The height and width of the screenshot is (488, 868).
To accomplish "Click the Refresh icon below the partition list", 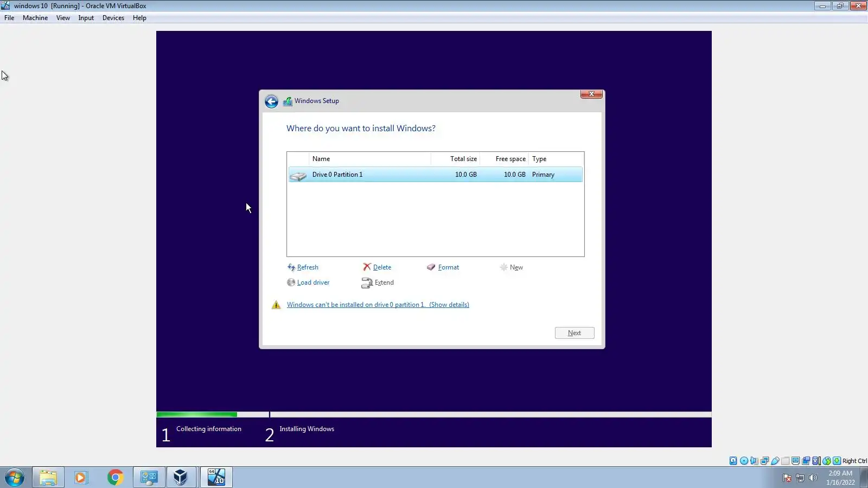I will click(291, 267).
